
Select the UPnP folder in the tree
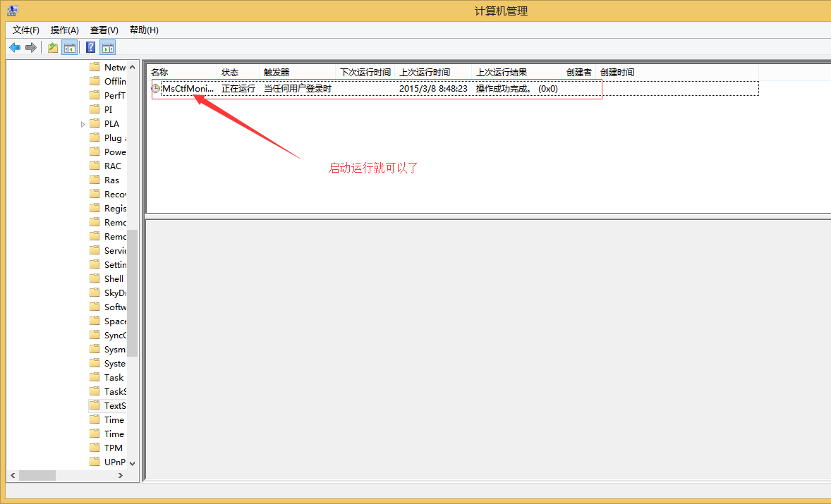tap(114, 462)
